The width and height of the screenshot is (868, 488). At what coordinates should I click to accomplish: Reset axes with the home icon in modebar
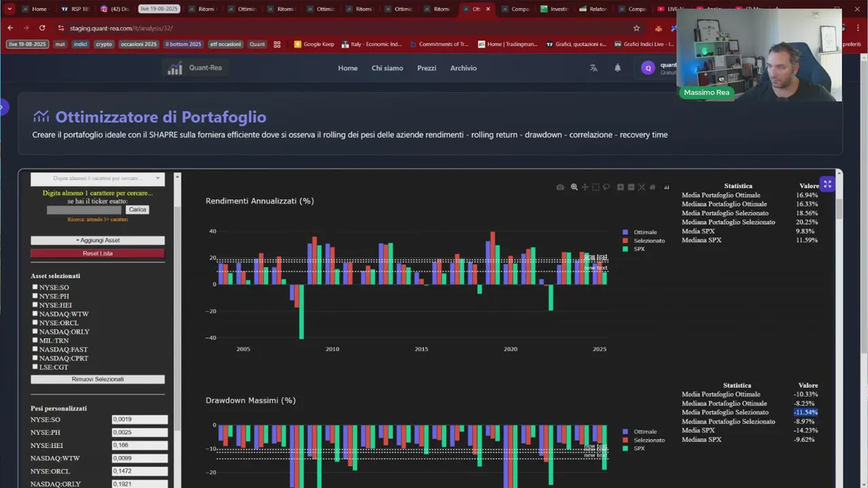point(652,187)
